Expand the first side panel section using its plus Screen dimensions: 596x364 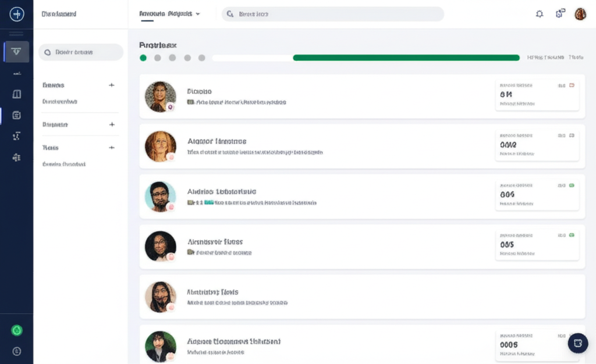coord(112,85)
